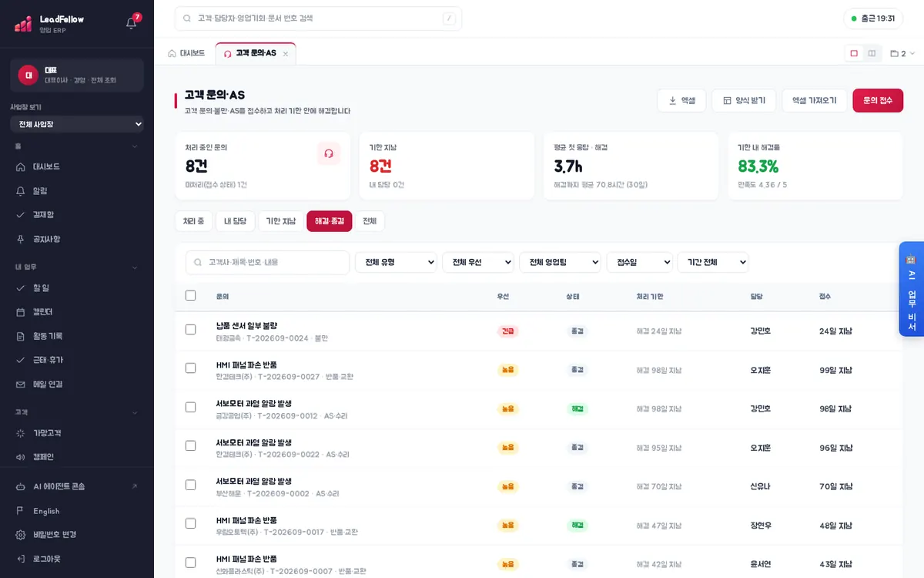The height and width of the screenshot is (578, 924).
Task: Open 비밀번호 변경 settings
Action: (x=77, y=535)
